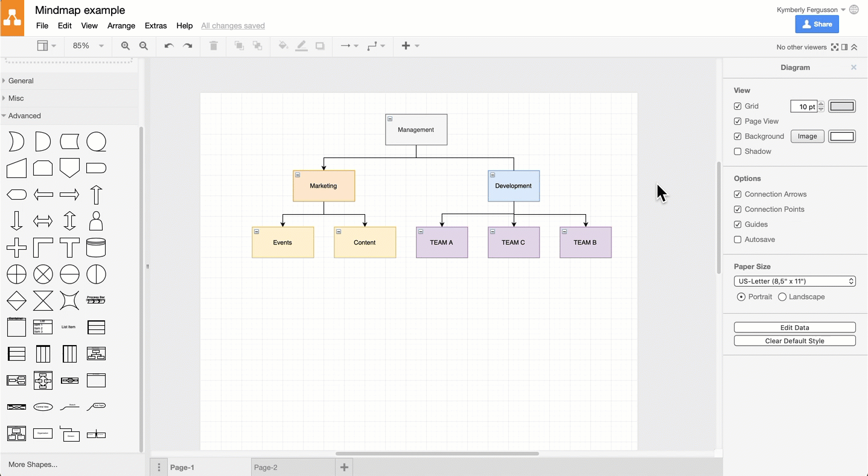Select the Process Bar shape
Viewport: 868px width, 476px height.
click(96, 299)
